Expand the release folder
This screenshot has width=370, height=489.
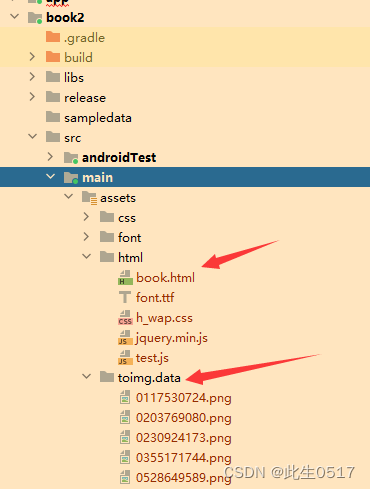click(x=32, y=97)
